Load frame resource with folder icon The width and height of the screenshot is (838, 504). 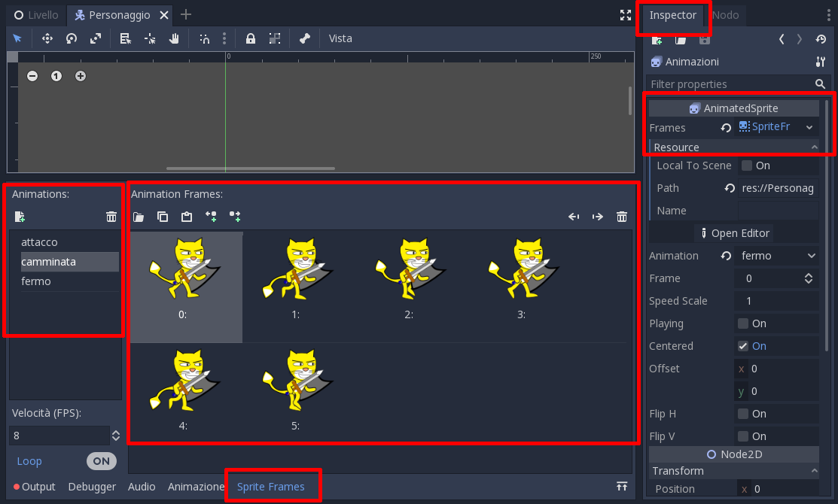[x=139, y=216]
